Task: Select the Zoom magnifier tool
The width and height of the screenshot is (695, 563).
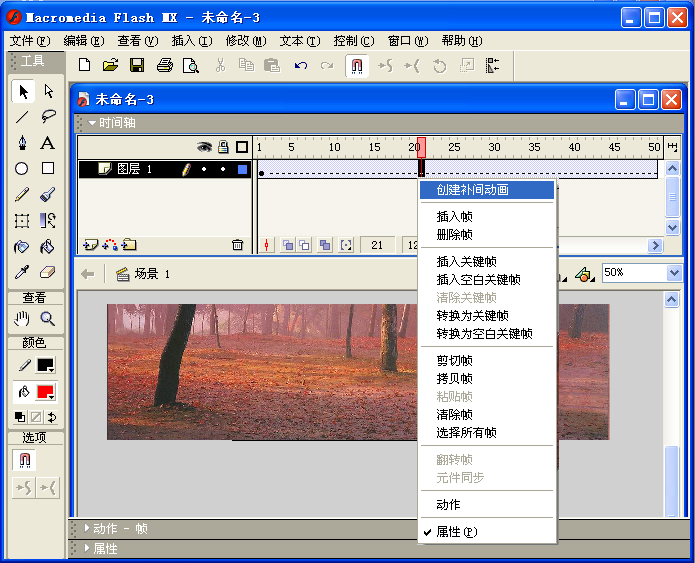Action: tap(48, 318)
